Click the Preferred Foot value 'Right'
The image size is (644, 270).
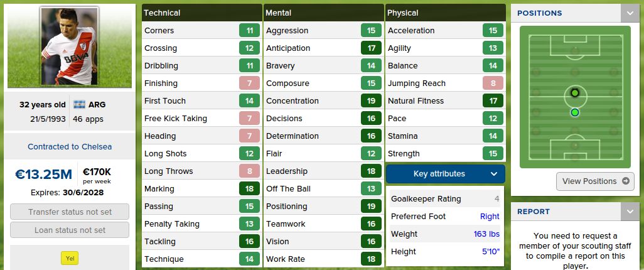(490, 217)
